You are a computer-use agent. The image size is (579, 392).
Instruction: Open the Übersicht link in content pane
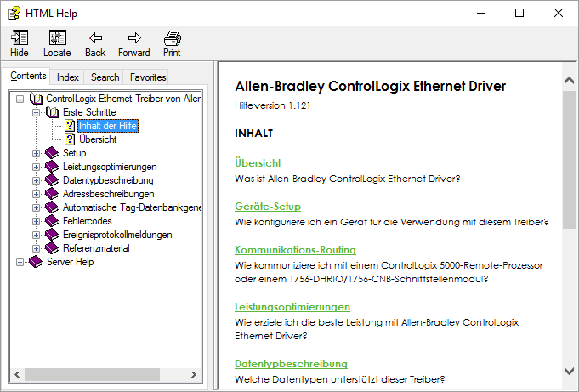(258, 163)
